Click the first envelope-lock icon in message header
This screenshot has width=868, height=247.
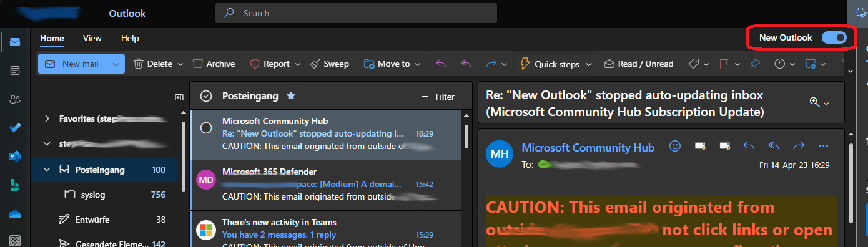click(x=700, y=146)
